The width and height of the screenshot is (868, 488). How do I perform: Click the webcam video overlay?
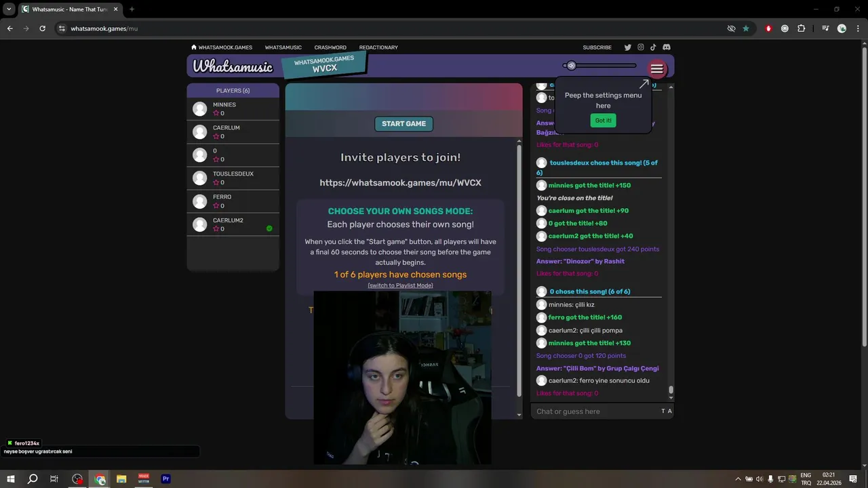[402, 378]
